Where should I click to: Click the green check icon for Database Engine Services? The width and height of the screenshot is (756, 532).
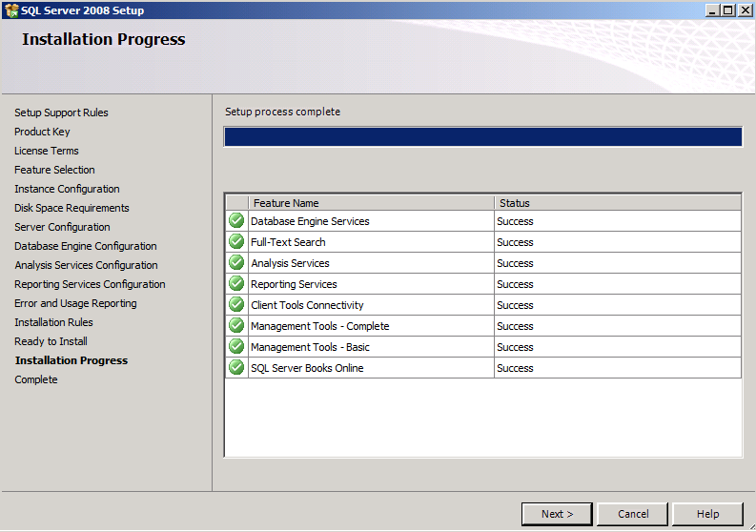coord(236,220)
